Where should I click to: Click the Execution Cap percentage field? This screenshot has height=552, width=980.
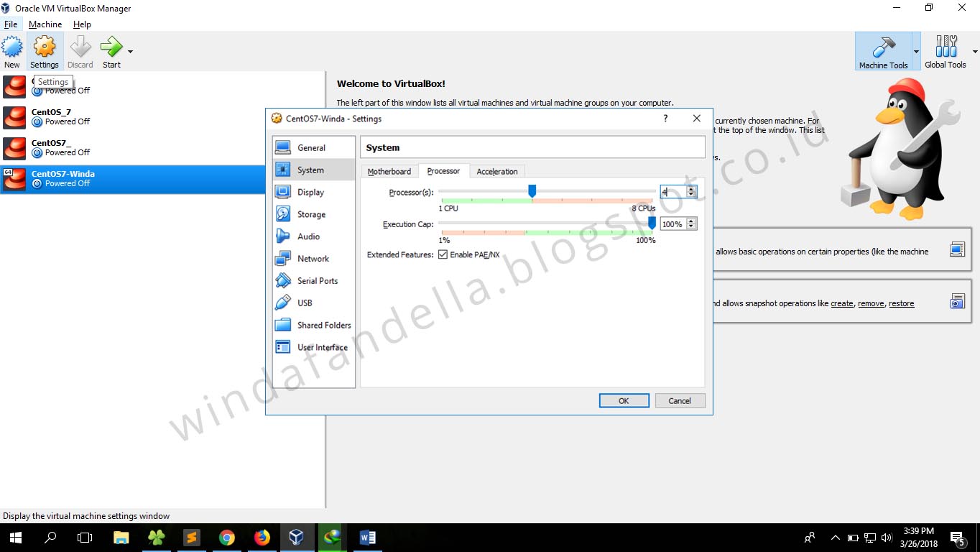[673, 224]
